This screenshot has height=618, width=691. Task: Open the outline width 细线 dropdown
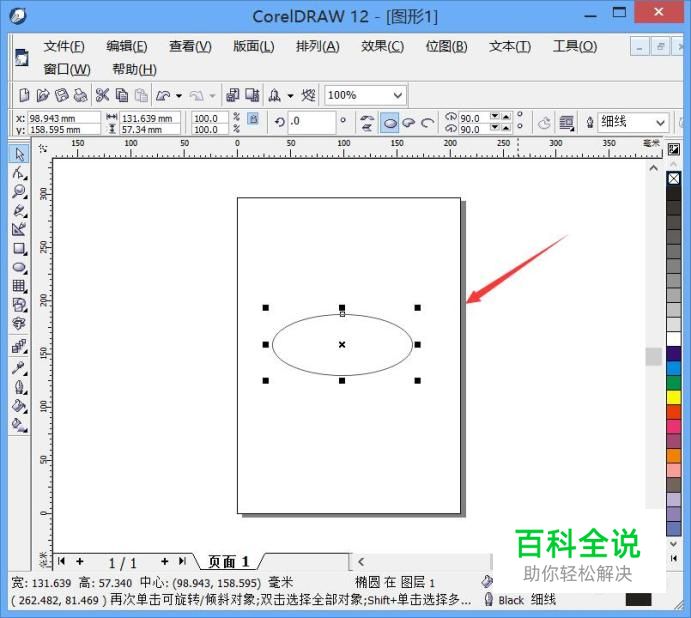point(660,122)
